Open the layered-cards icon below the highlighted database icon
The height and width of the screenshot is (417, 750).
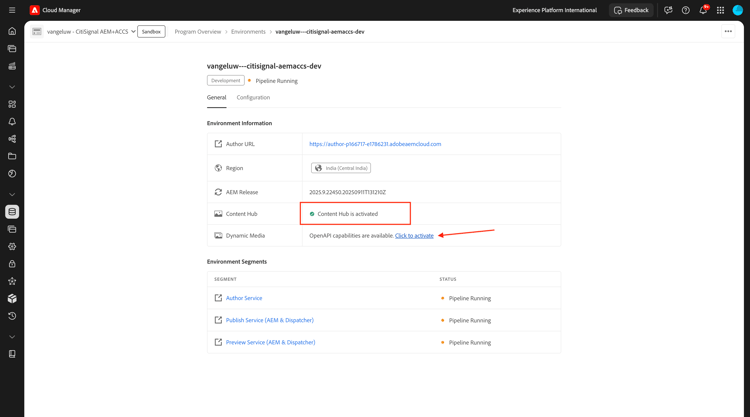(x=12, y=229)
